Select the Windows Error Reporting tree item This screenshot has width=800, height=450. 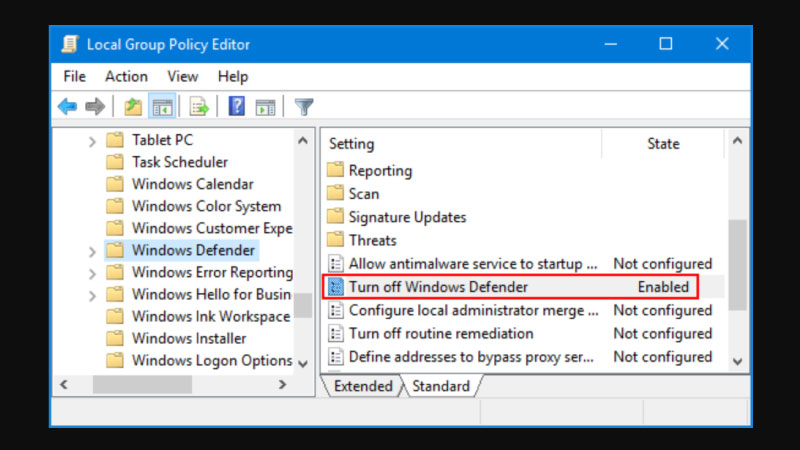coord(212,272)
